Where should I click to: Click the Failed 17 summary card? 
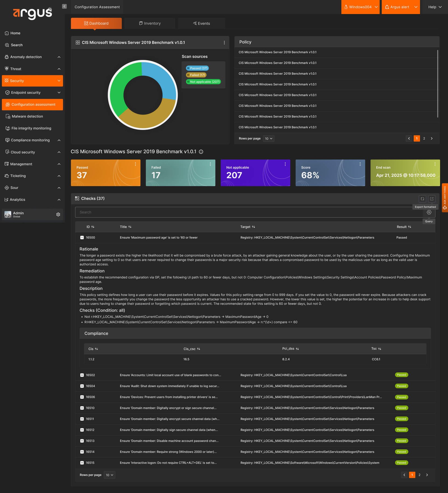coord(181,173)
